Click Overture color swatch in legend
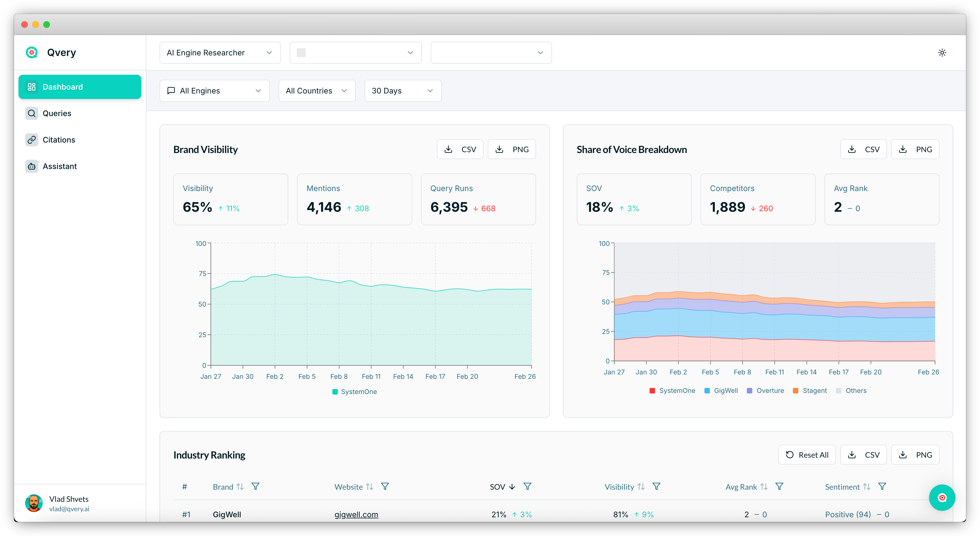980x536 pixels. pos(749,391)
